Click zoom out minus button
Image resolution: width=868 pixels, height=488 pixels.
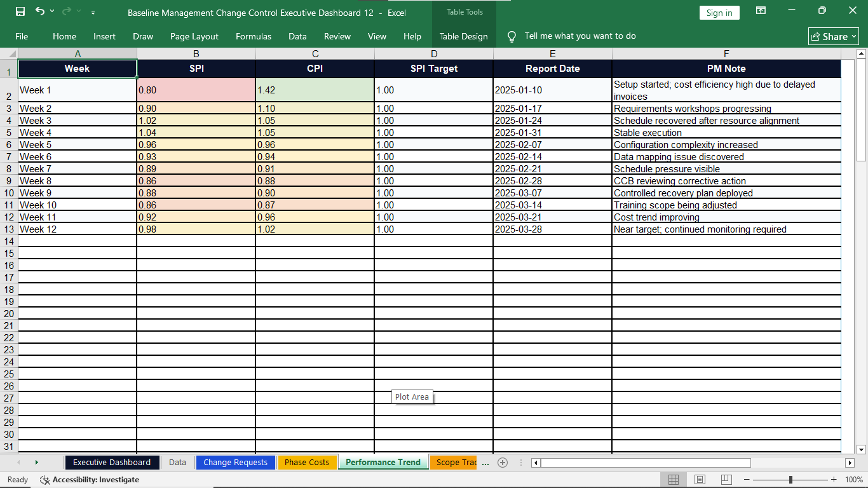click(x=747, y=480)
